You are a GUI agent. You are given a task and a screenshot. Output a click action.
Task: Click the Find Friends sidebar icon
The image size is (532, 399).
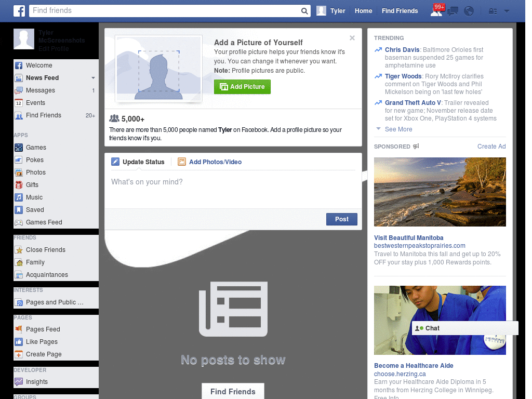click(x=19, y=115)
